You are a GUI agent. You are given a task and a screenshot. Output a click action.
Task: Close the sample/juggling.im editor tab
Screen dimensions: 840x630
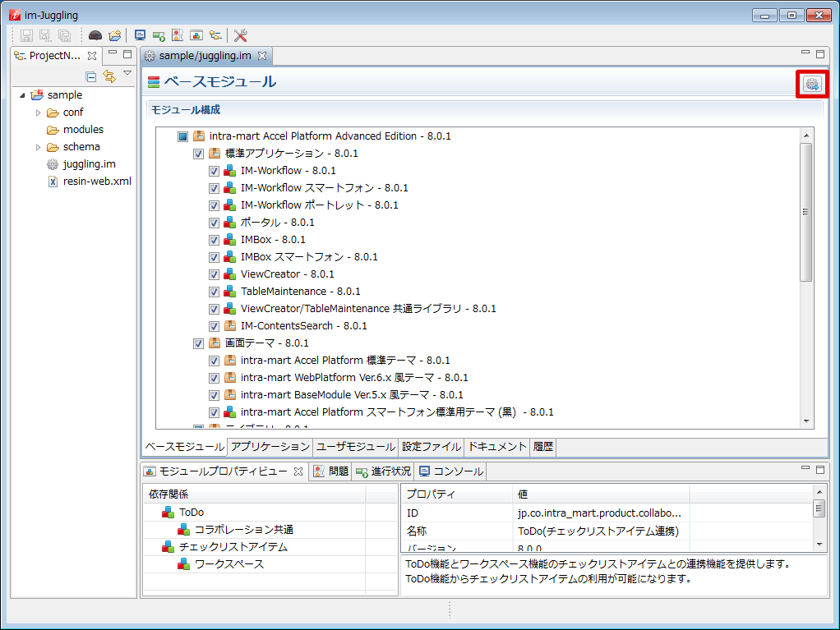[262, 56]
